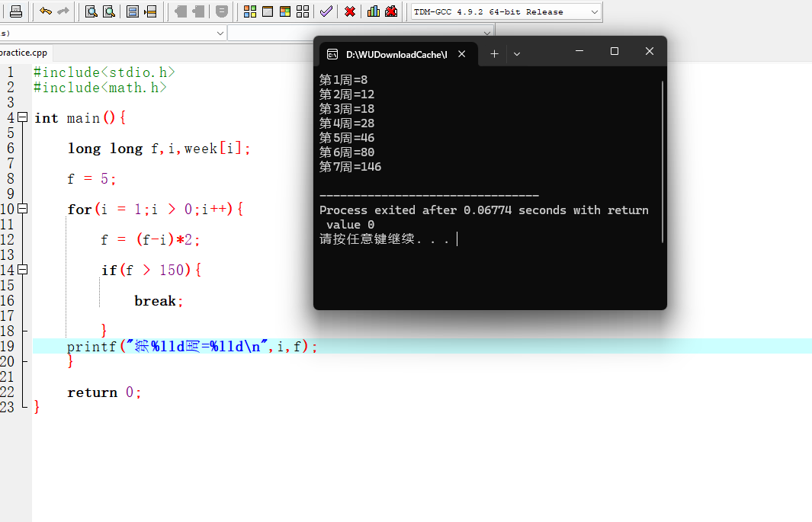Click terminal output '第4周=28'
This screenshot has height=522, width=812.
coord(346,123)
